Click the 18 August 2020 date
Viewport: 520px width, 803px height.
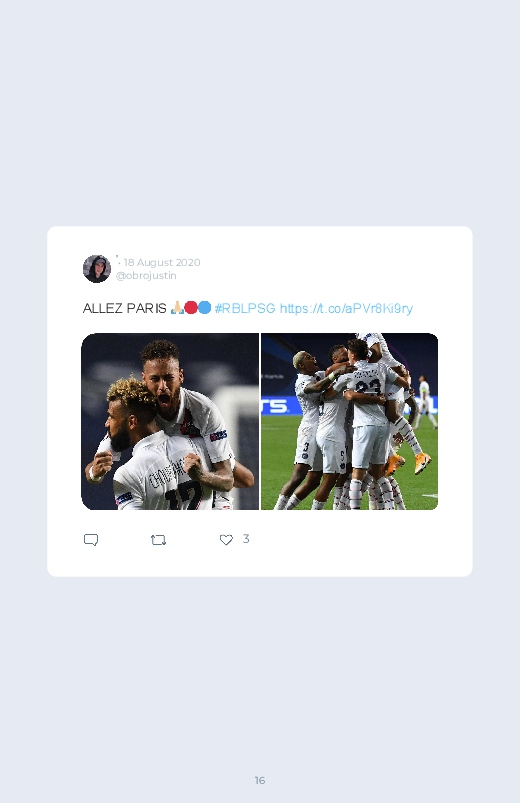tap(162, 262)
